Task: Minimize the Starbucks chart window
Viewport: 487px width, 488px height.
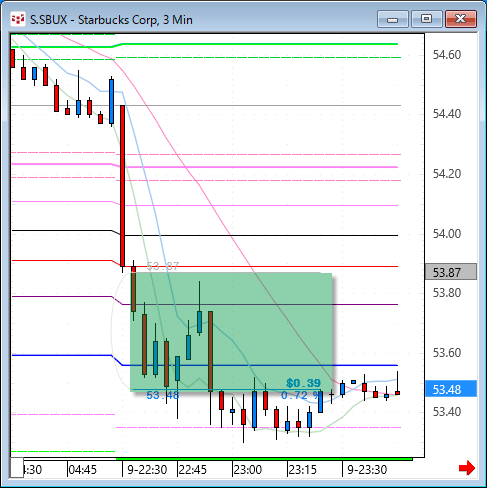Action: click(393, 19)
